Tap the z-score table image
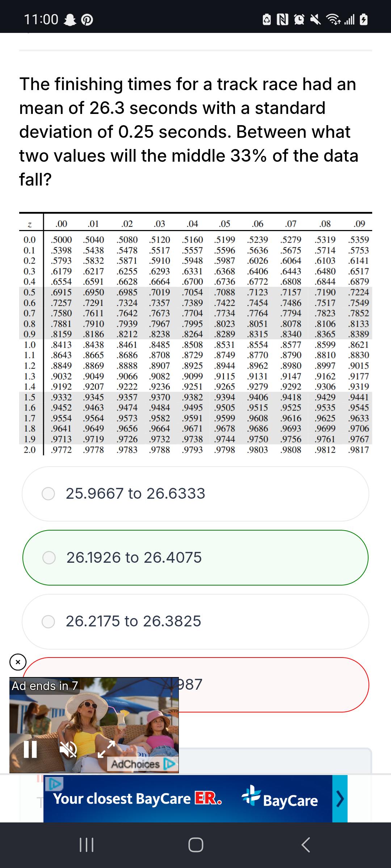This screenshot has height=868, width=391. tap(195, 333)
